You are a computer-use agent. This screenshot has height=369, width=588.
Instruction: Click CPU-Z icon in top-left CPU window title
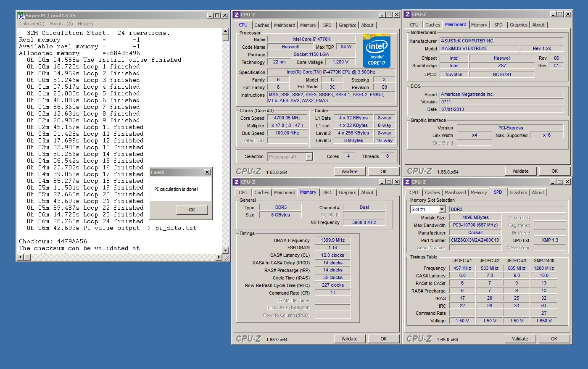tap(237, 15)
